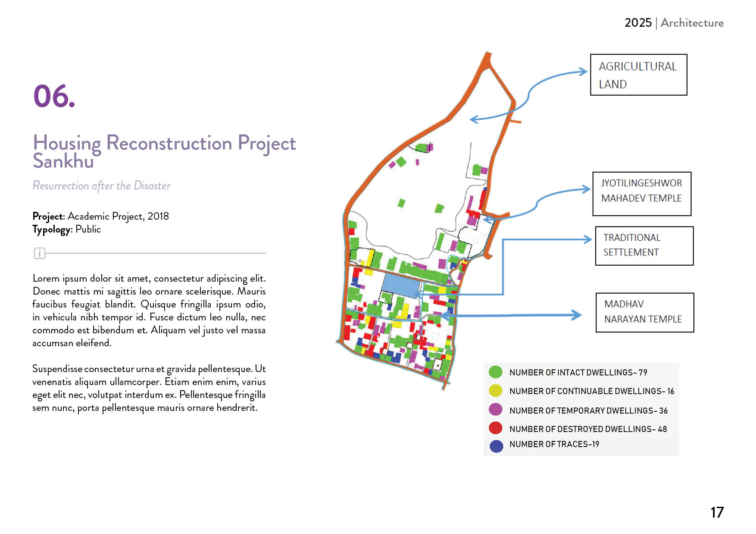This screenshot has height=534, width=756.
Task: Select the Traditional Settlement label box
Action: (644, 245)
